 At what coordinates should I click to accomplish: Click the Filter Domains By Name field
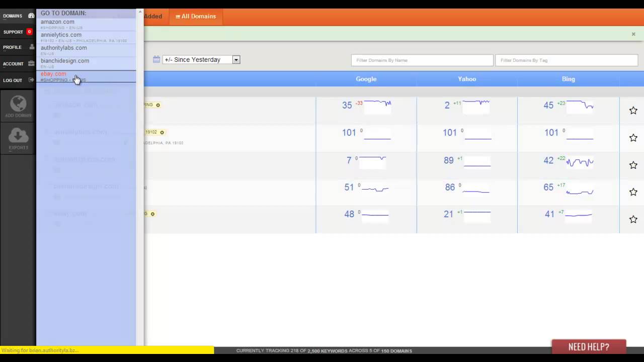pos(422,60)
